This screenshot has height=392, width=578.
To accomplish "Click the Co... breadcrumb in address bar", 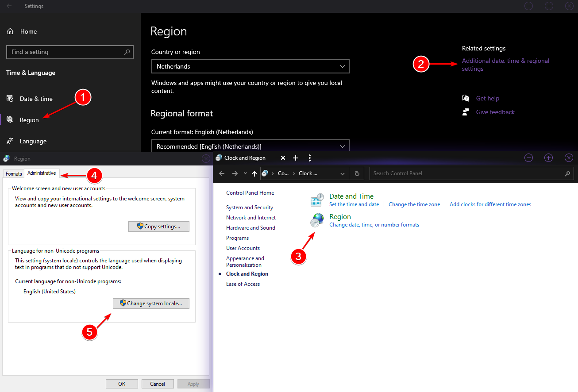I will tap(283, 173).
